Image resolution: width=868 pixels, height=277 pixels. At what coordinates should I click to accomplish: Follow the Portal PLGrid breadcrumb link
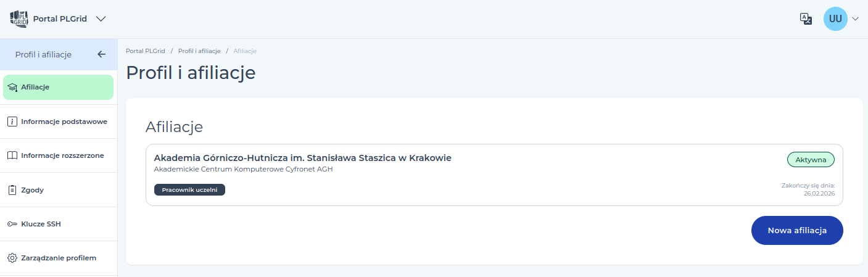click(145, 51)
